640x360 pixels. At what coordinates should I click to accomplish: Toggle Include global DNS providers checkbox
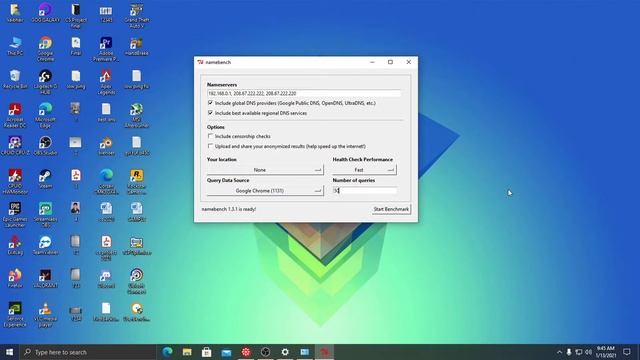coord(210,103)
